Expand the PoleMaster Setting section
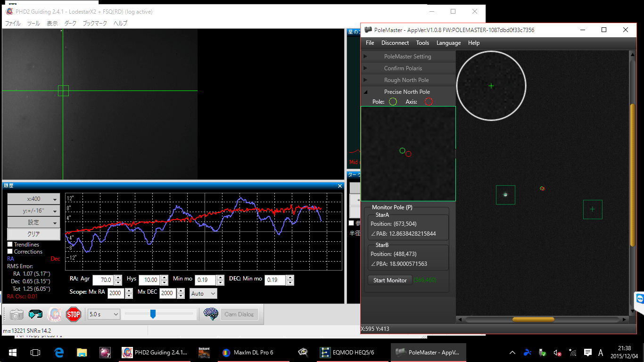 [408, 57]
